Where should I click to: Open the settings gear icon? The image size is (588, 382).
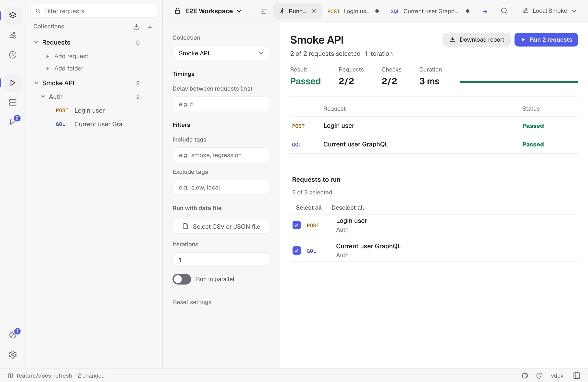(12, 355)
